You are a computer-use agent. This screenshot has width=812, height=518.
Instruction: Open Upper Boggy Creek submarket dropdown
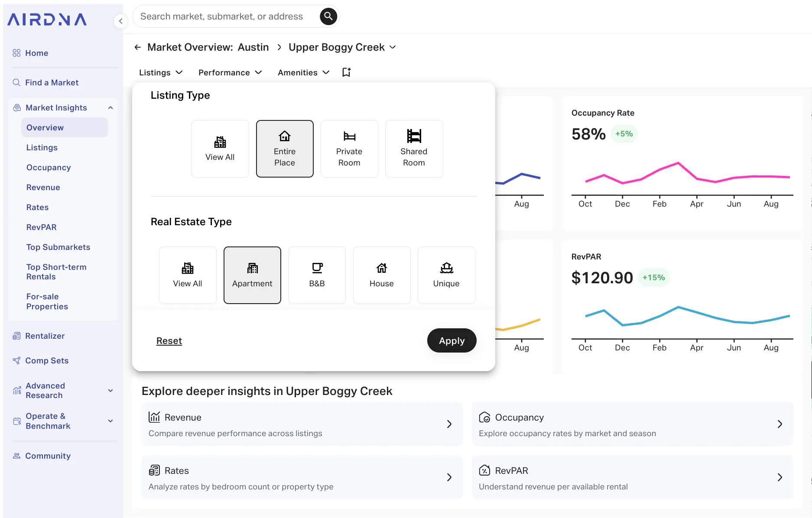point(342,47)
